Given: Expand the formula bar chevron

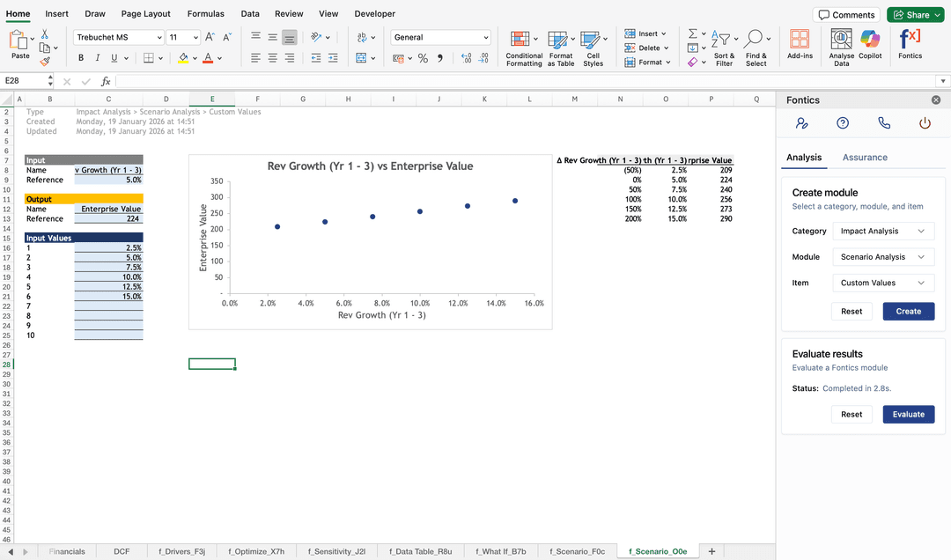Looking at the screenshot, I should (x=942, y=81).
